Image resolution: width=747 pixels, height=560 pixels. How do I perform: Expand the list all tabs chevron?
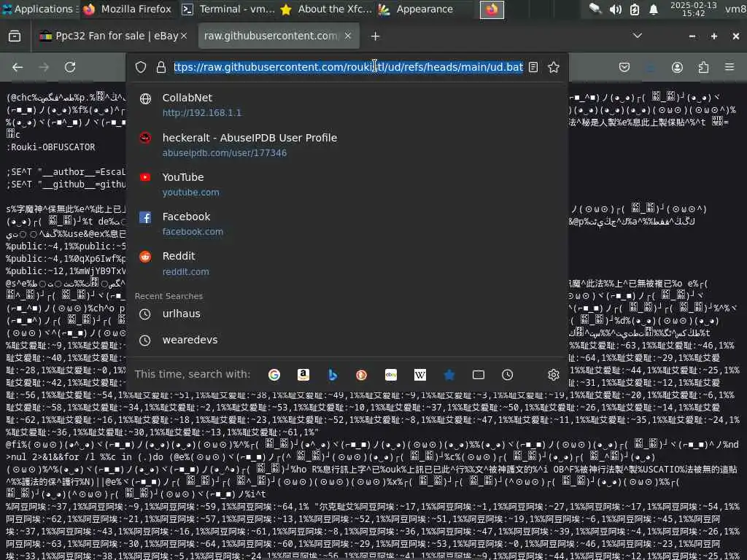point(637,36)
